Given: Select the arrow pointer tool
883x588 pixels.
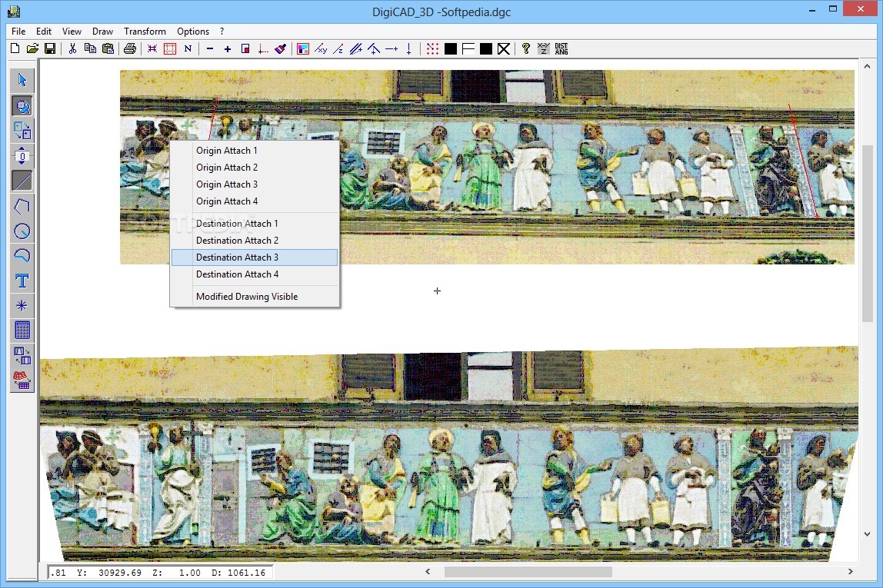Looking at the screenshot, I should (22, 81).
